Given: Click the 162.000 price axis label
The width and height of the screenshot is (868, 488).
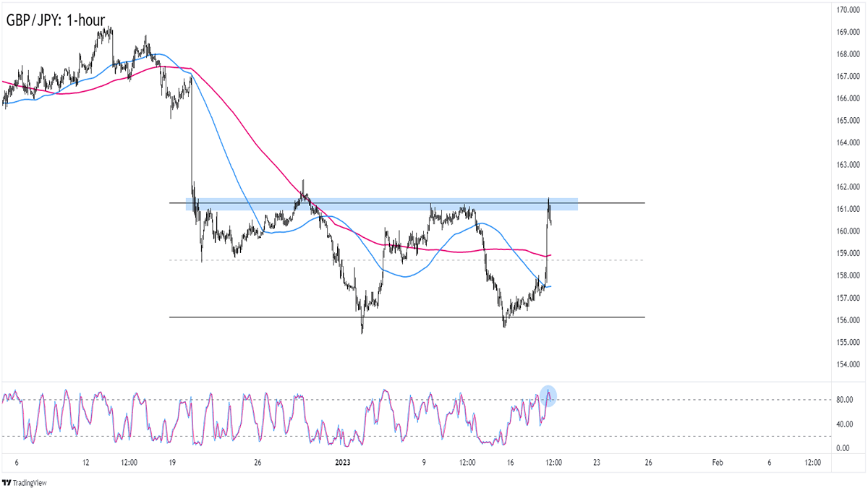Looking at the screenshot, I should [847, 187].
